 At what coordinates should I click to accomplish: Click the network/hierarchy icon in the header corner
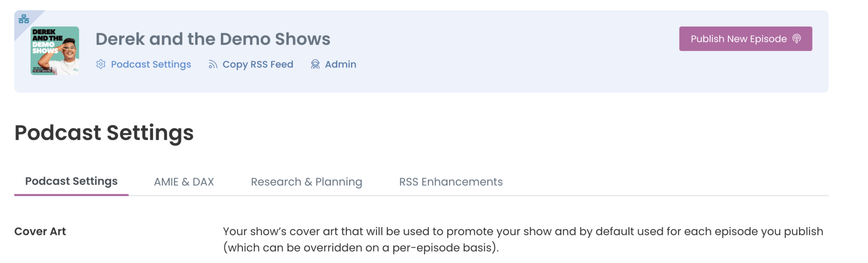click(23, 19)
